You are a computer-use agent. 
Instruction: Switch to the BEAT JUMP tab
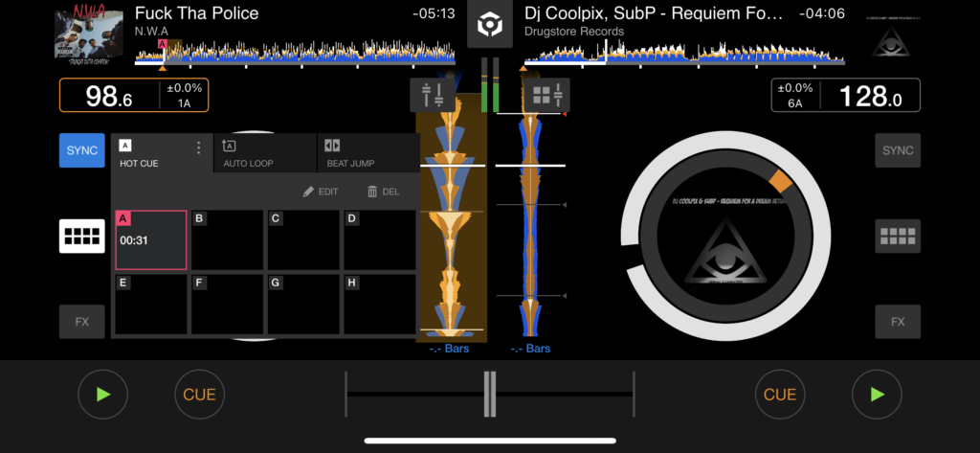(368, 153)
